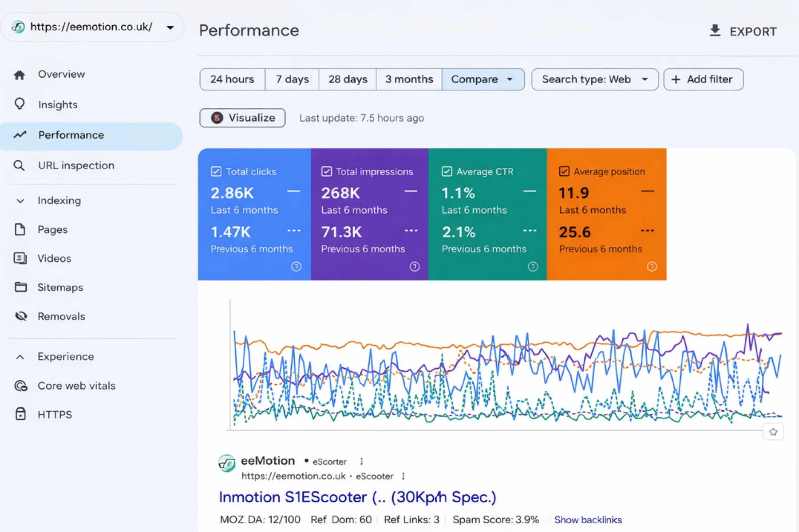This screenshot has width=799, height=532.
Task: Select the 28 days range tab
Action: click(x=348, y=79)
